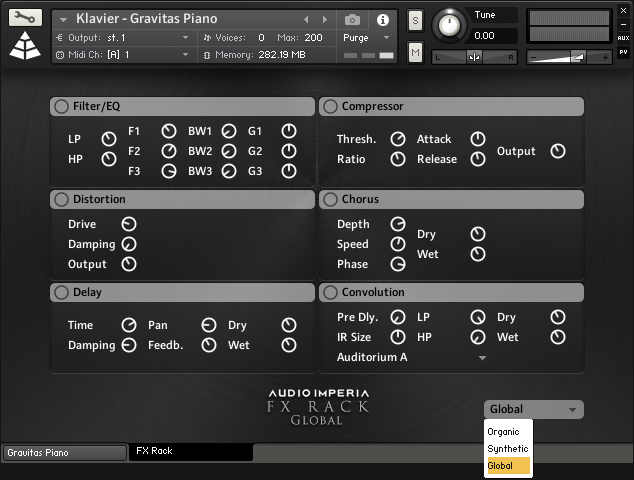Click the Convolution IR Size knob
The width and height of the screenshot is (634, 480).
point(398,337)
